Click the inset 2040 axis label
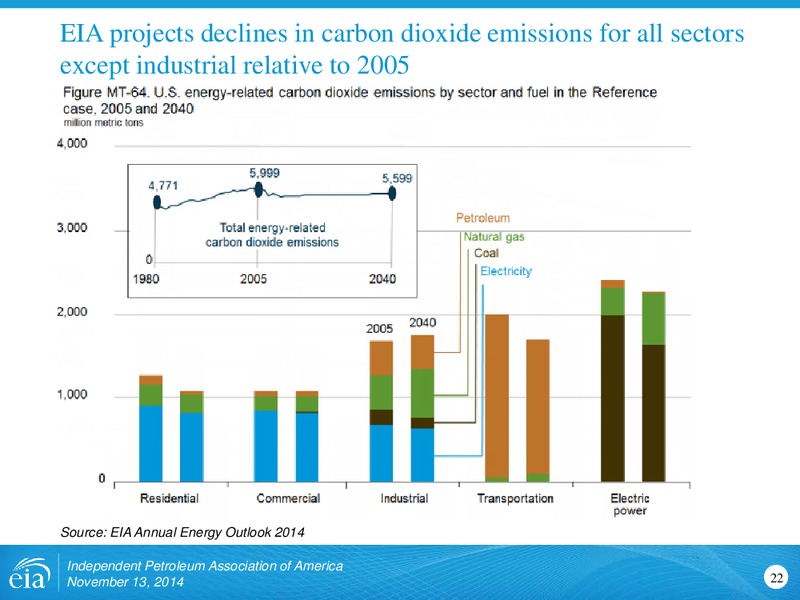This screenshot has width=800, height=600. [383, 279]
